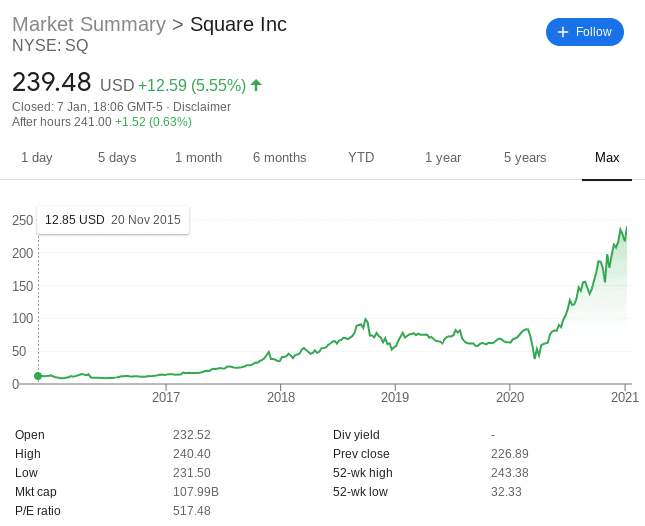Select the Max range tab

pos(607,158)
